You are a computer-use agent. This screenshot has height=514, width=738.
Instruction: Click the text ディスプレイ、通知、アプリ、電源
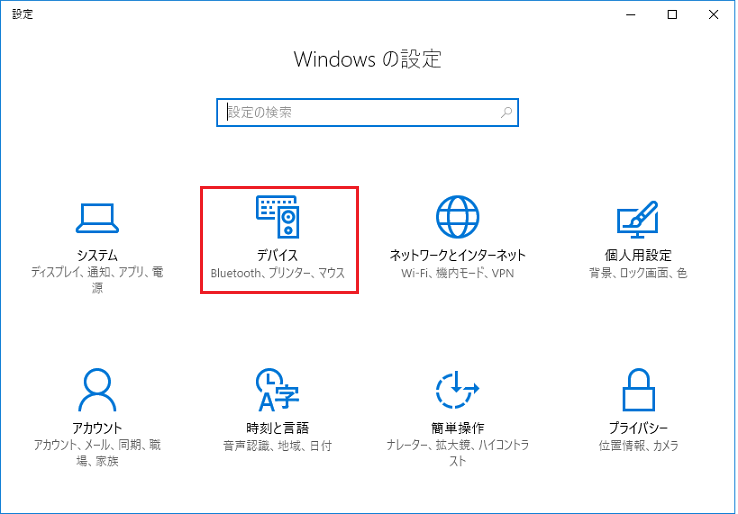97,280
